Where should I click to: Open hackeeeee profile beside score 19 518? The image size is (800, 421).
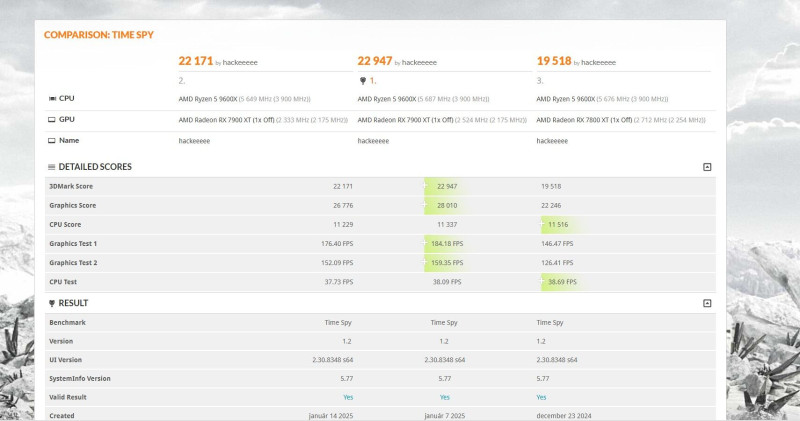point(598,62)
